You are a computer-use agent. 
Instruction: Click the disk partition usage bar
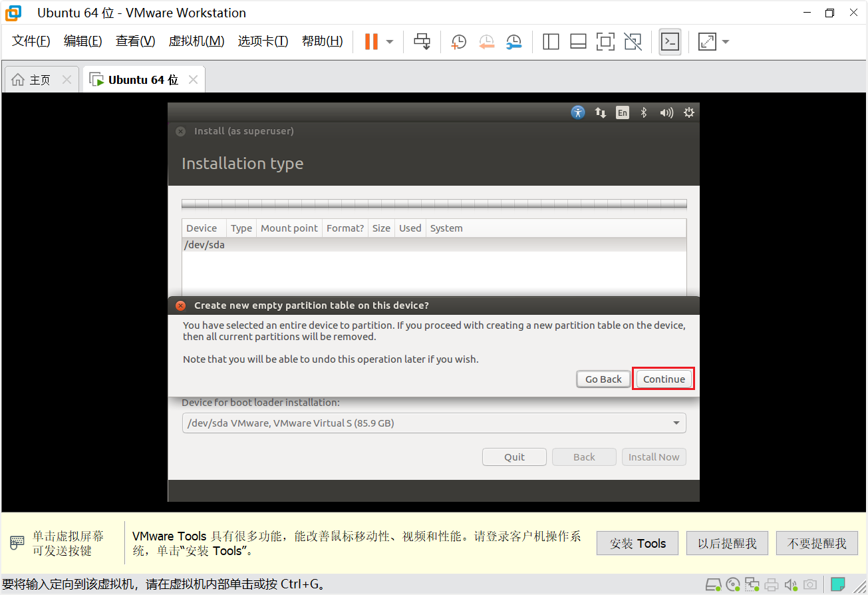pyautogui.click(x=434, y=204)
